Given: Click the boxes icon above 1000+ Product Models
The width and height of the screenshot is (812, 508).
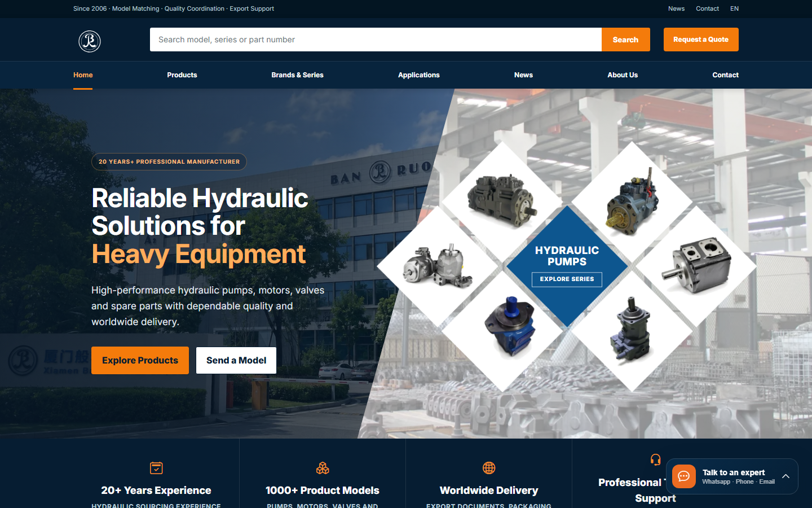Looking at the screenshot, I should (x=323, y=468).
